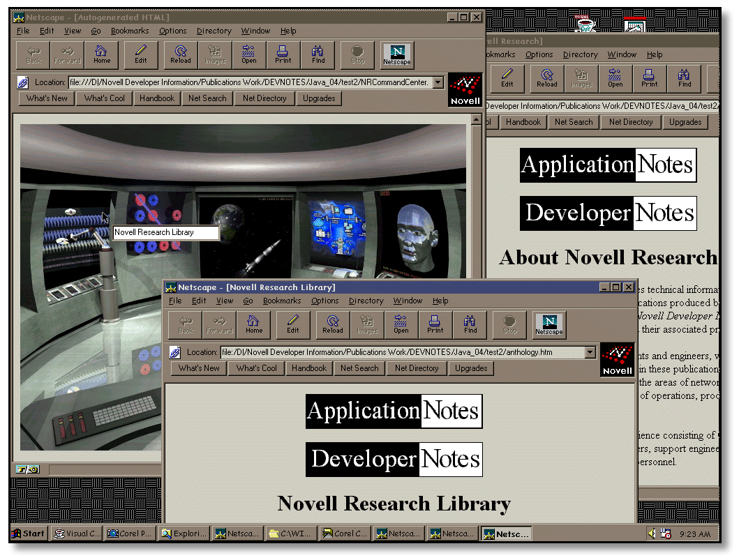Click the Location URL field in the Autogenerated HTML window
The height and width of the screenshot is (560, 739).
[250, 82]
